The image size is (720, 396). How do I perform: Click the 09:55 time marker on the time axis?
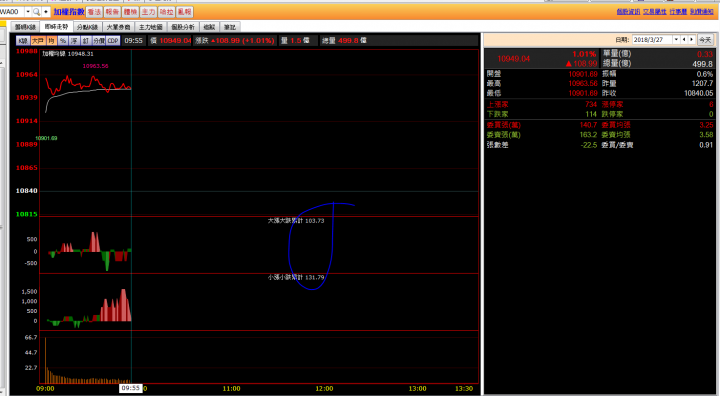tap(130, 389)
